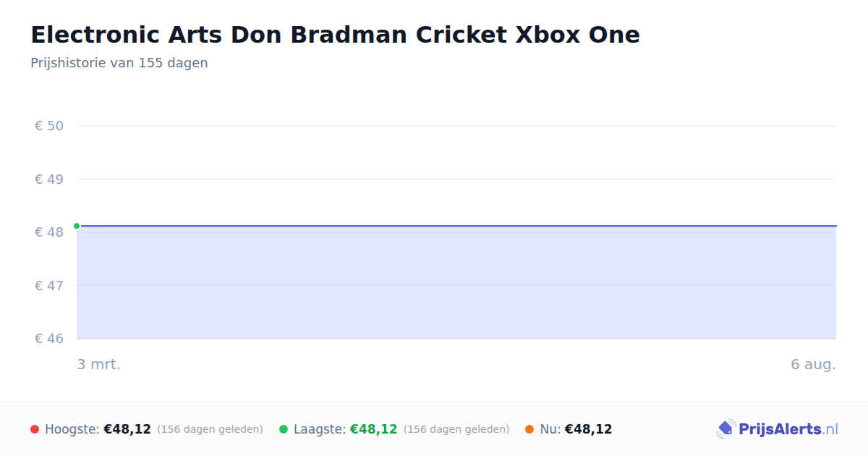Click the € 48 axis label
The height and width of the screenshot is (456, 868).
[49, 232]
